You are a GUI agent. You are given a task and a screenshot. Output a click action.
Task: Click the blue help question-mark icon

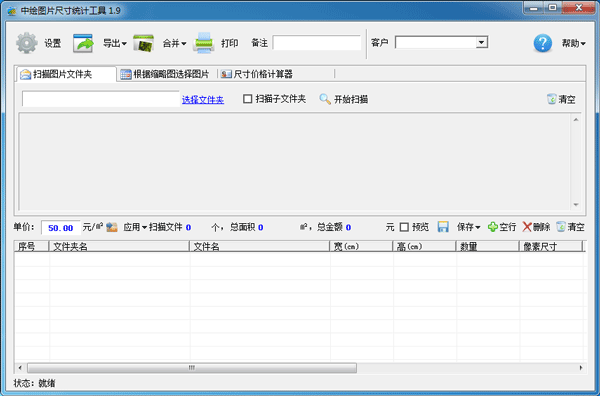coord(543,43)
